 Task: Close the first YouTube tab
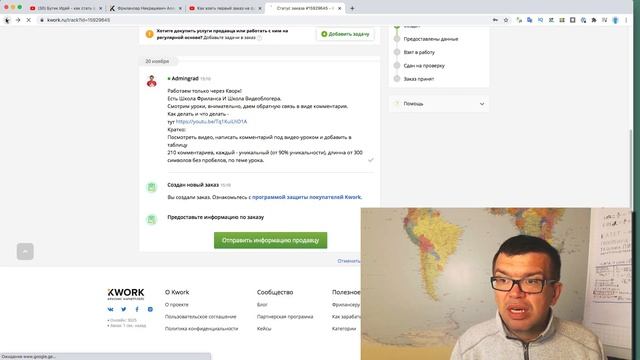(x=100, y=8)
